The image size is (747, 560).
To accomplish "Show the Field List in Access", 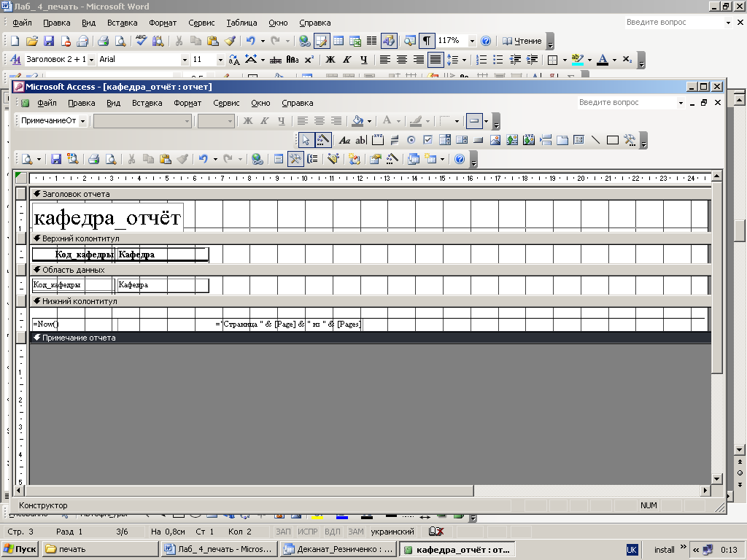I will [x=279, y=159].
